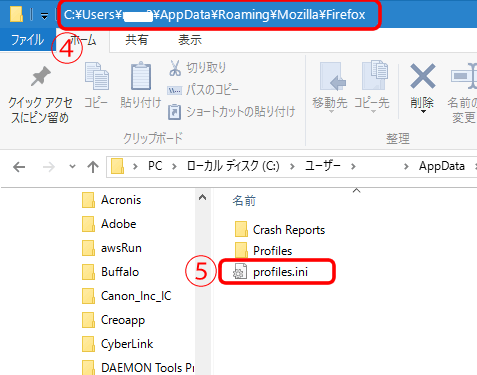The height and width of the screenshot is (375, 477).
Task: Click the コピー icon in the ribbon
Action: (x=97, y=76)
